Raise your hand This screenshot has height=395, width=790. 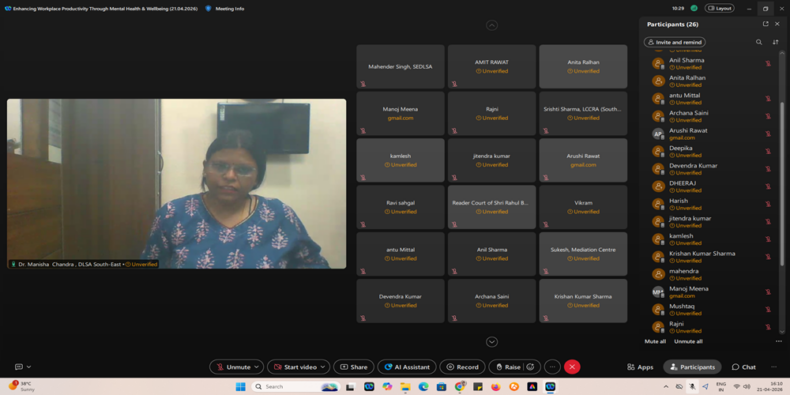[x=508, y=367]
